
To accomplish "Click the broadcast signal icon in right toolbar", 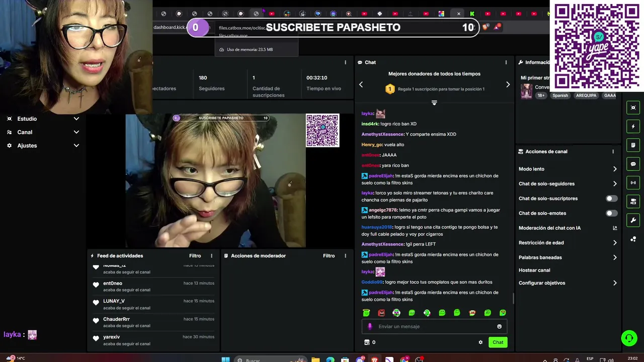I will point(633,183).
